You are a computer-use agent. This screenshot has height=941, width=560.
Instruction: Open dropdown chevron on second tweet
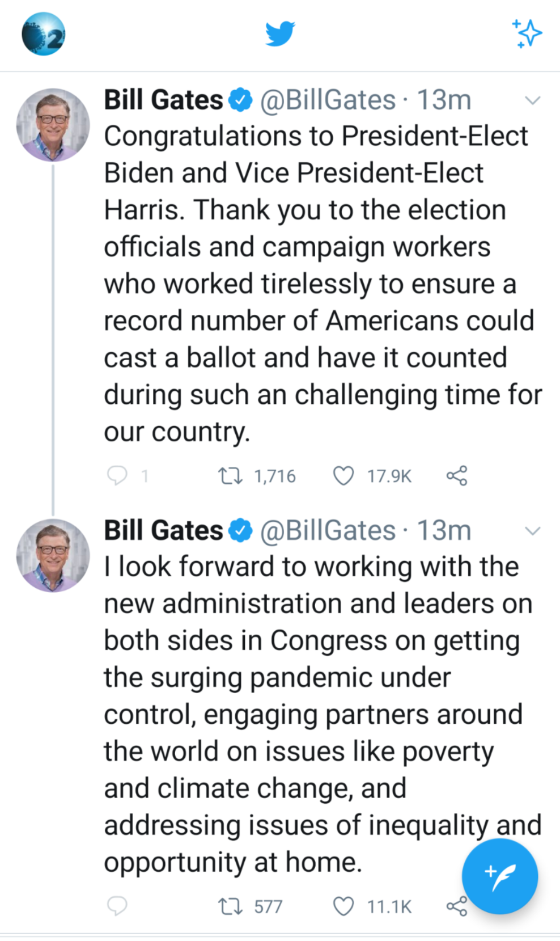pos(532,531)
